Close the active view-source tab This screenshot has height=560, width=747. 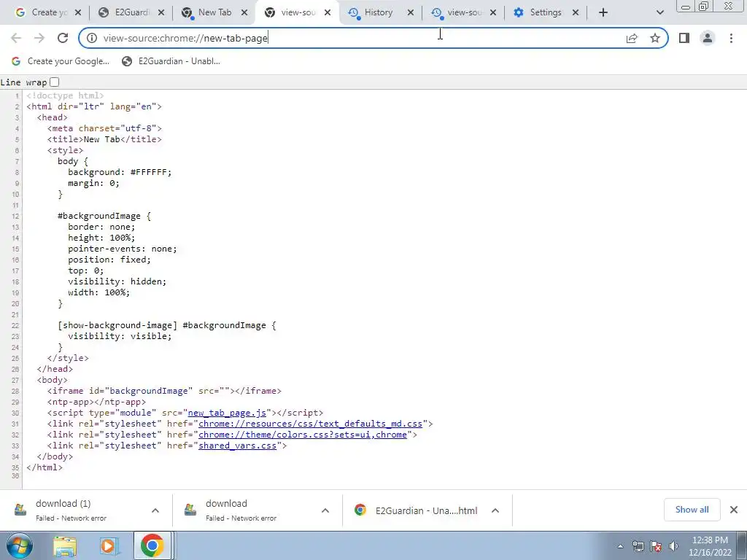(x=328, y=12)
